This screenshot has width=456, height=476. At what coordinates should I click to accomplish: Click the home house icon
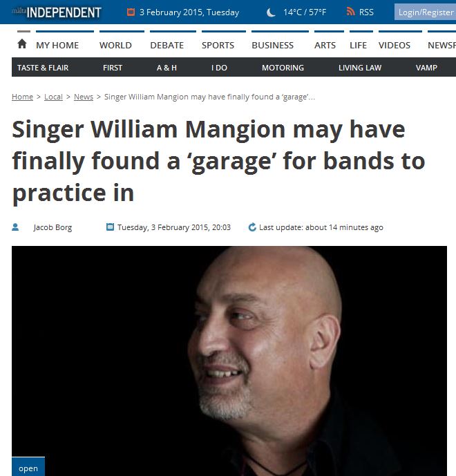(x=22, y=44)
